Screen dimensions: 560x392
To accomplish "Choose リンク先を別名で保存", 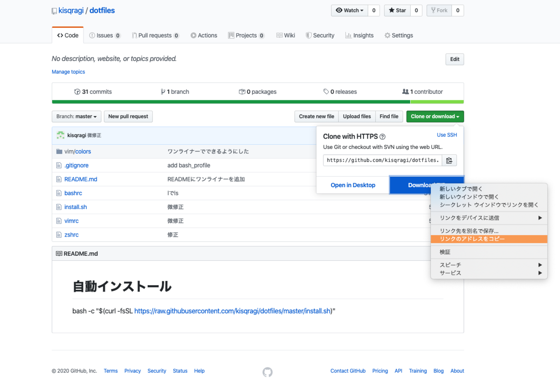I will [489, 231].
